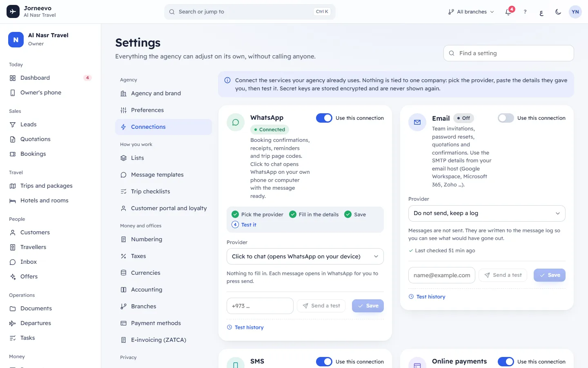Viewport: 588px width, 368px height.
Task: Open Accounting settings section
Action: [163, 290]
